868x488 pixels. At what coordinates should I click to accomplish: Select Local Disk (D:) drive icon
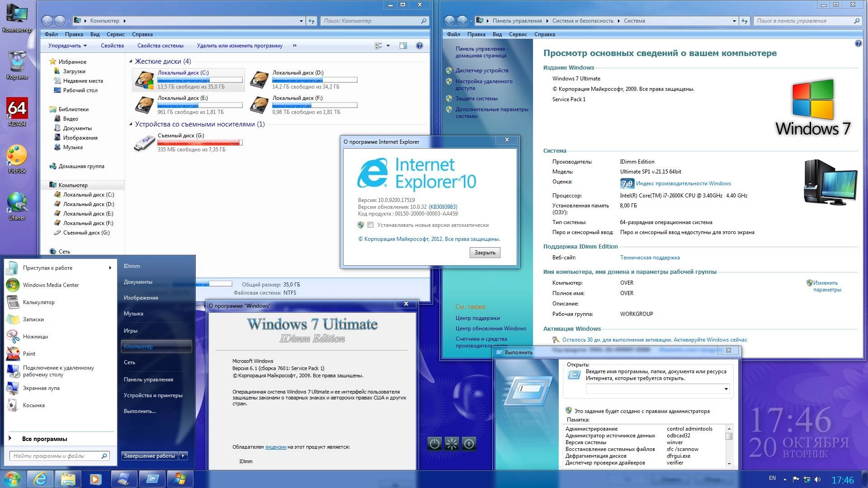click(x=259, y=80)
